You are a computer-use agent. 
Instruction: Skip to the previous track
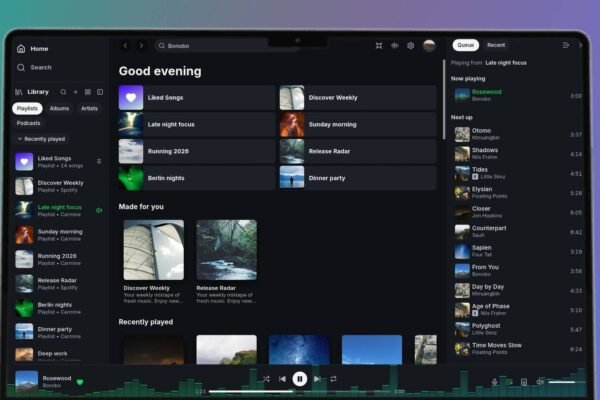tap(282, 379)
